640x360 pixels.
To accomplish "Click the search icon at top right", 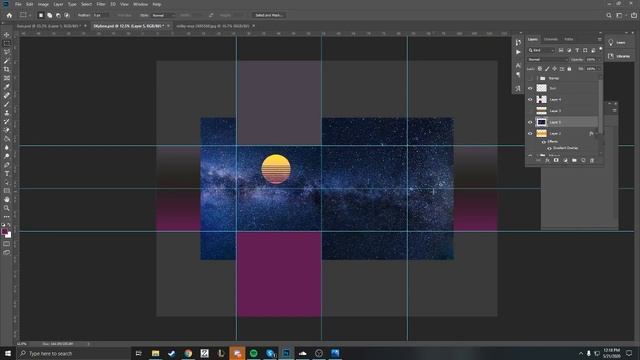I will (609, 15).
